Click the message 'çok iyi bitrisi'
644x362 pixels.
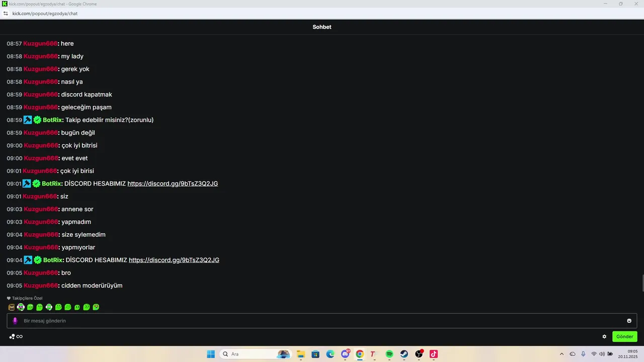click(79, 145)
